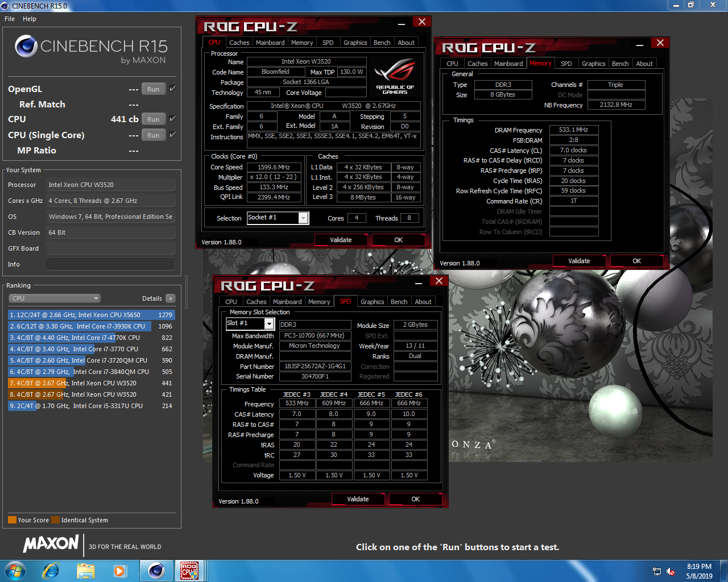This screenshot has height=582, width=728.
Task: Open About tab in Memory window
Action: tap(644, 64)
